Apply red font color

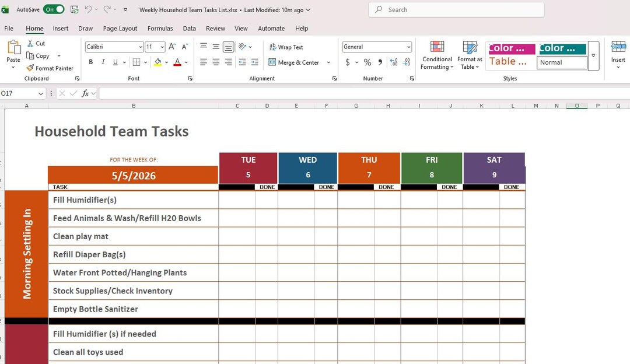point(177,62)
